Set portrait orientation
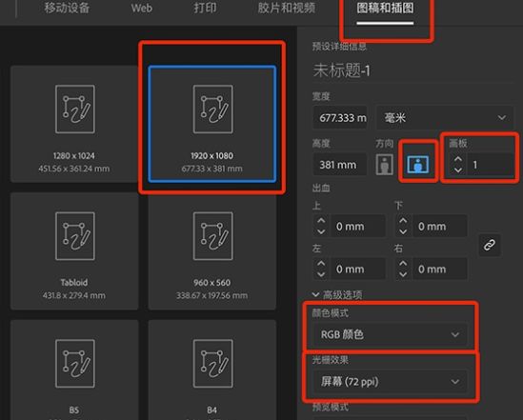The image size is (523, 420). click(385, 165)
